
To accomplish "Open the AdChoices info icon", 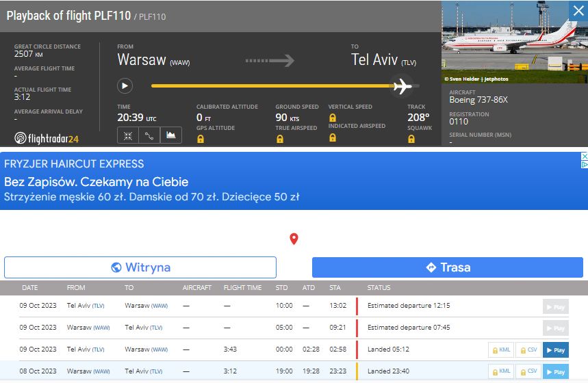I will click(585, 164).
